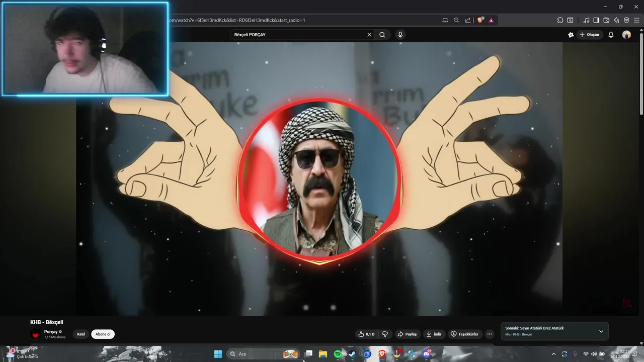Launch Leo AI sparkle icon

[x=616, y=20]
